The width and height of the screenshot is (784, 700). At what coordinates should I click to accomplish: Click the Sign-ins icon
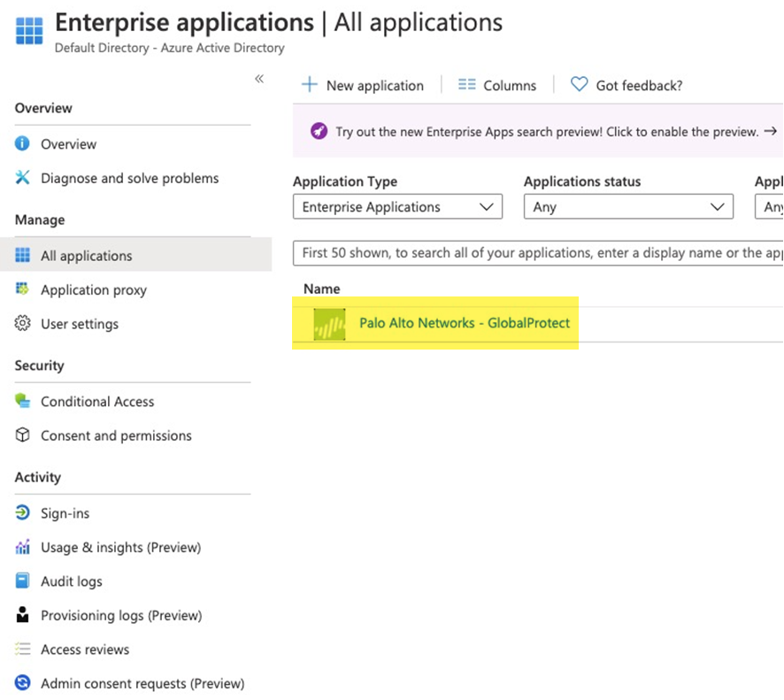click(x=23, y=513)
